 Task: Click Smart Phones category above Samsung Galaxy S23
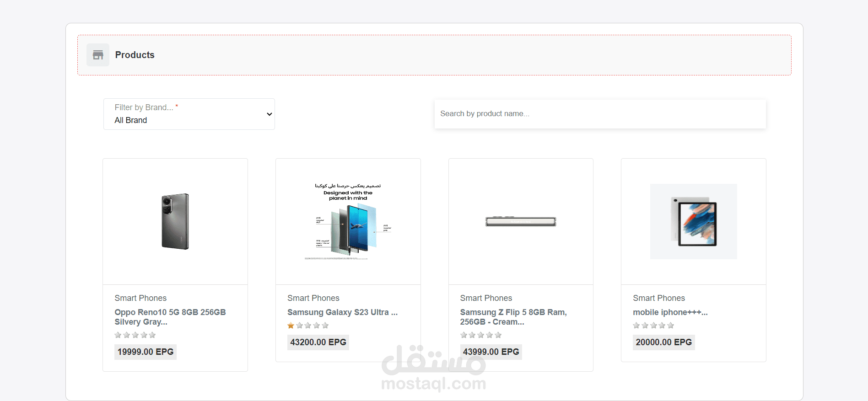313,298
